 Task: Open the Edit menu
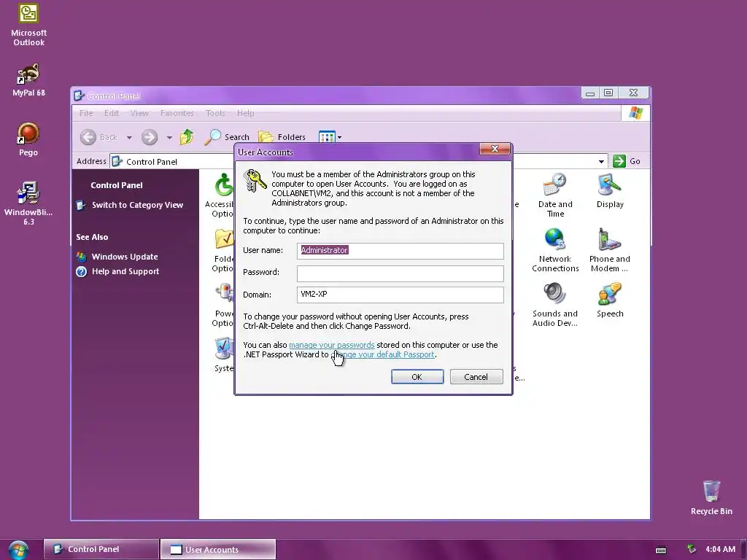[x=112, y=113]
